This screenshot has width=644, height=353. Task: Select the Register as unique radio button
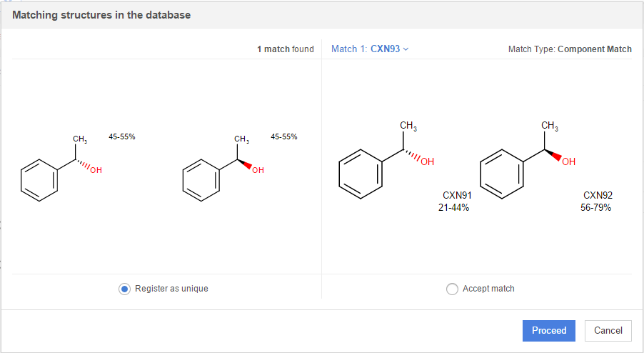click(124, 289)
